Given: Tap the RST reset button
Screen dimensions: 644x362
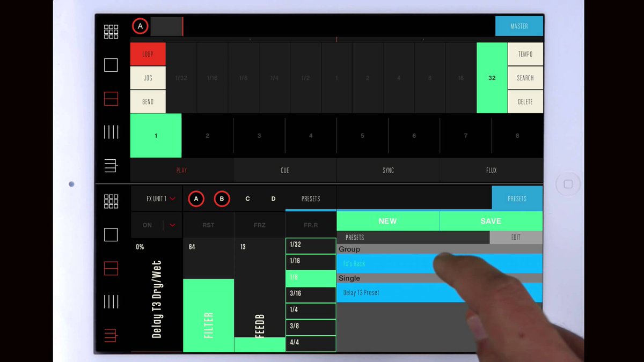Looking at the screenshot, I should coord(208,225).
